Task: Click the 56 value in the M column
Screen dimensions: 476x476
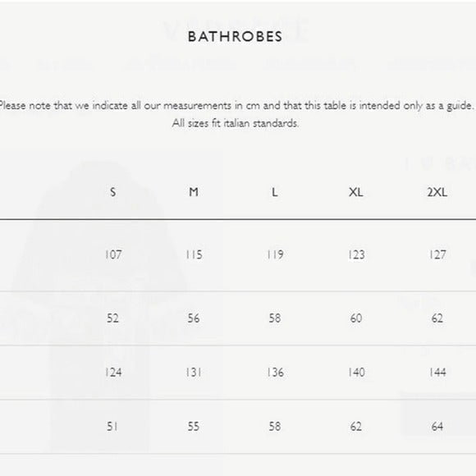Action: click(194, 318)
